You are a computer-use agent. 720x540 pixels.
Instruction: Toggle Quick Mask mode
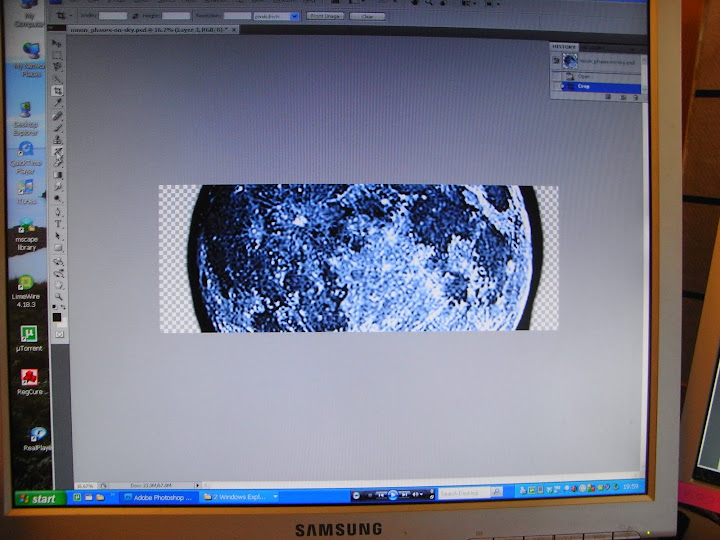[x=60, y=335]
